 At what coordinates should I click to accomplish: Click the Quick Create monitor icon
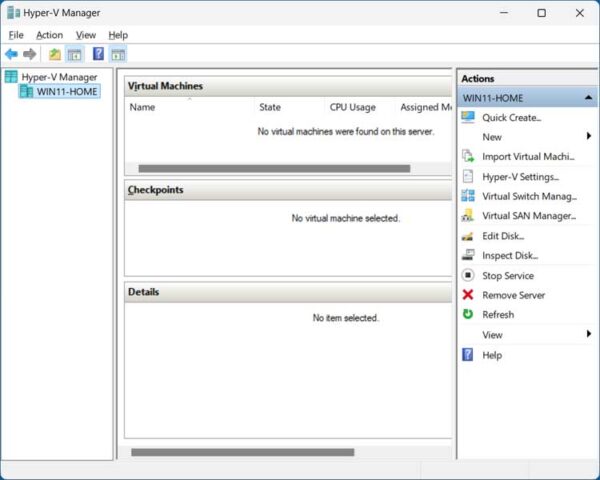[467, 117]
